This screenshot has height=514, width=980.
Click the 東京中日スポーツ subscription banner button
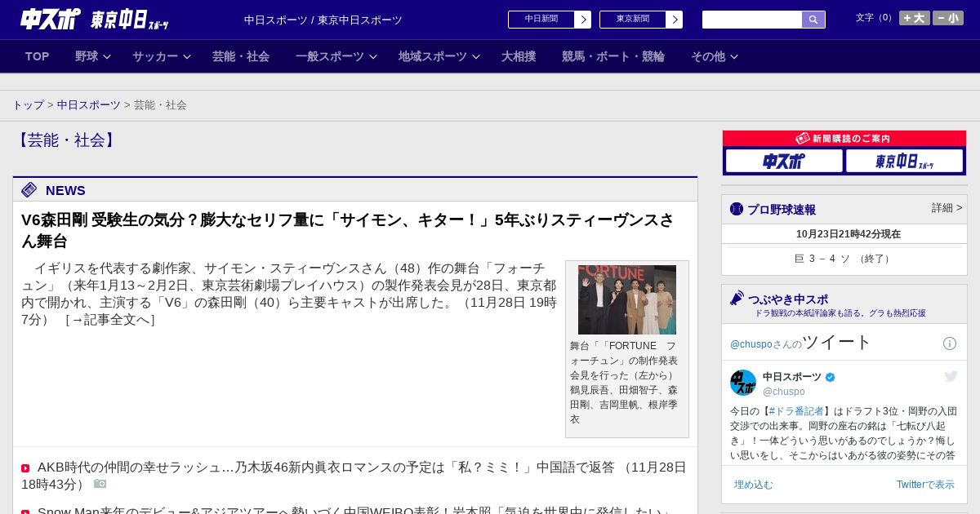(x=904, y=161)
